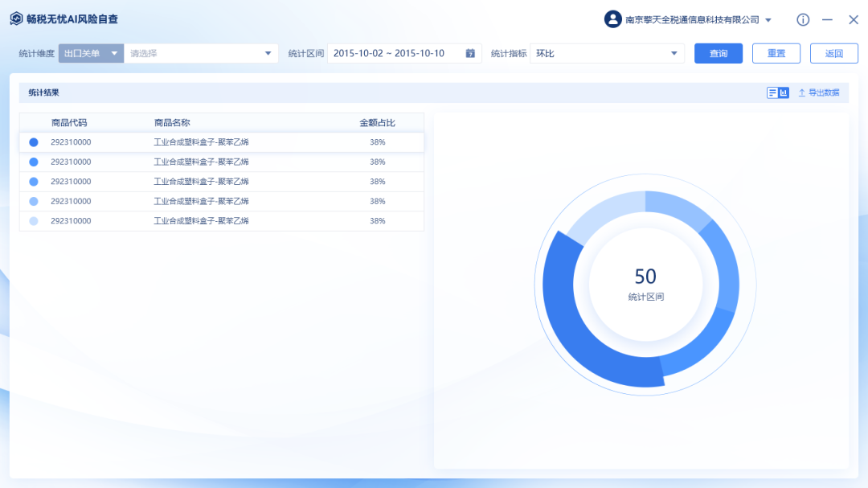868x488 pixels.
Task: Switch to list view icon
Action: coord(772,92)
